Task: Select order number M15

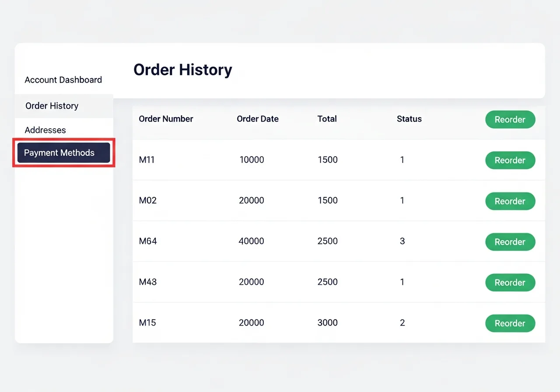Action: (147, 323)
